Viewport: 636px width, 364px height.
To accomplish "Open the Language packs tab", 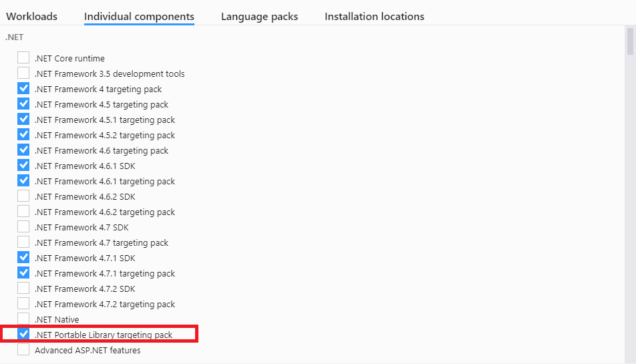I will (259, 17).
